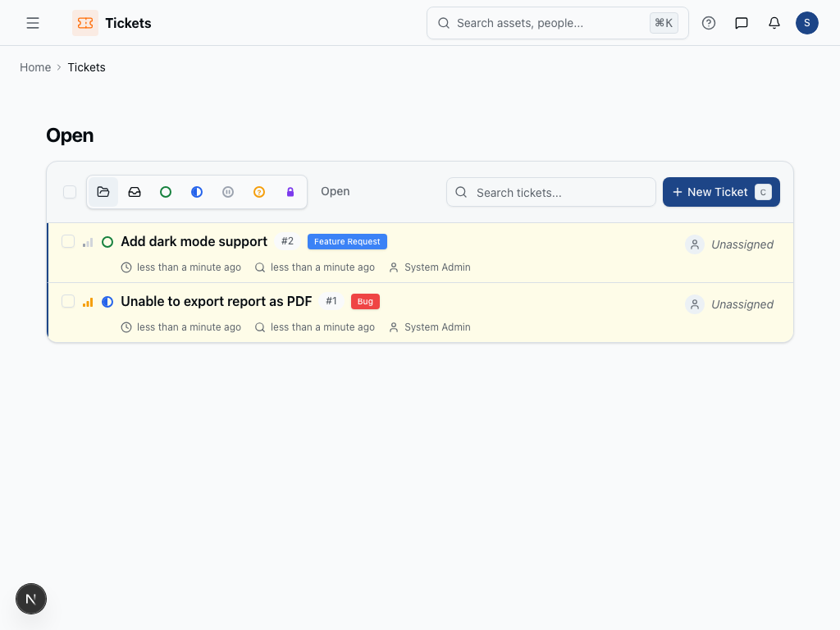Image resolution: width=840 pixels, height=630 pixels.
Task: Filter by gray paused status icon
Action: coord(228,192)
